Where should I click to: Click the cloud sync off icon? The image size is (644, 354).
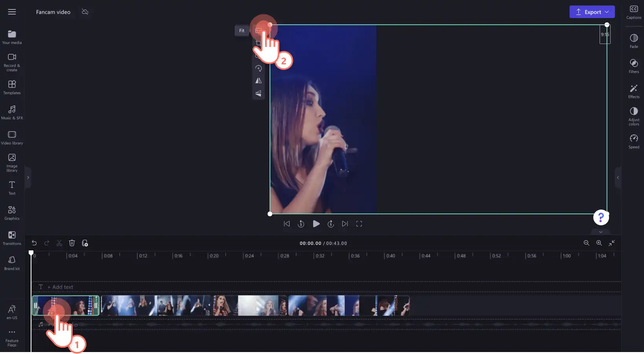[85, 12]
